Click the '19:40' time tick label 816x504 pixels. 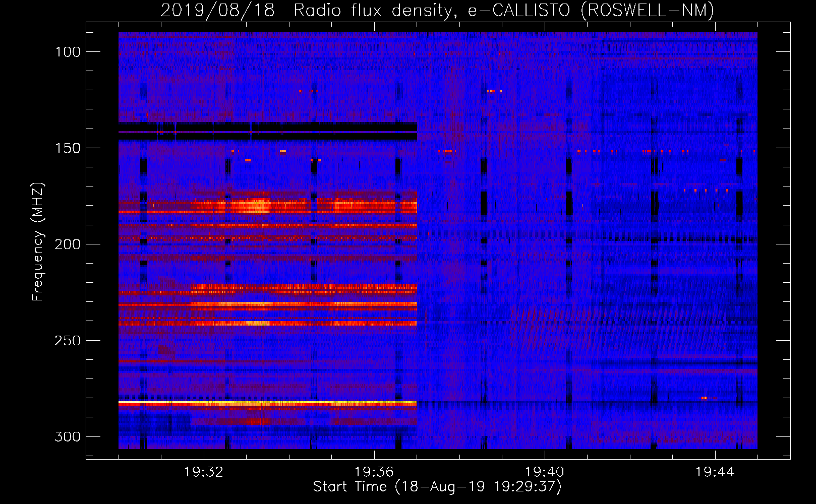click(544, 472)
